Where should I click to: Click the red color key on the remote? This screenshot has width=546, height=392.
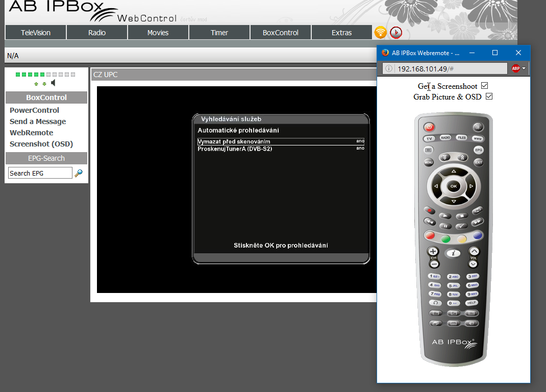tap(430, 235)
